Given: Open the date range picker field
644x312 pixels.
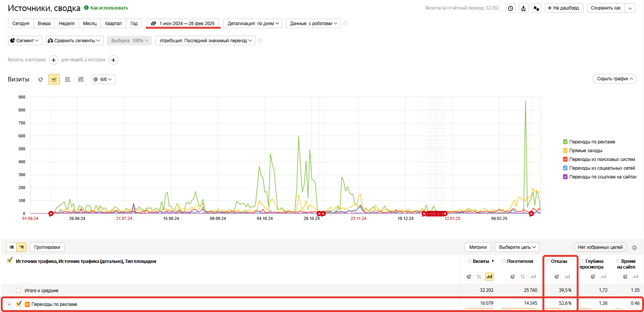Looking at the screenshot, I should tap(183, 24).
